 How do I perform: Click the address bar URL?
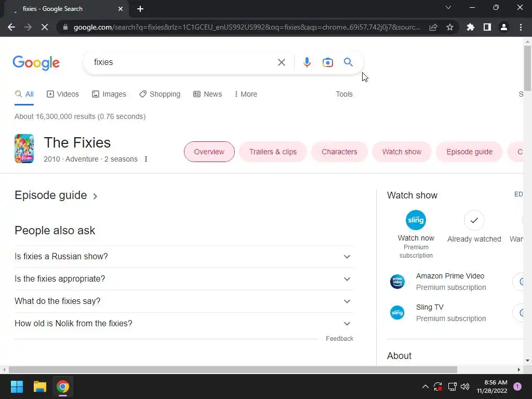(x=247, y=27)
